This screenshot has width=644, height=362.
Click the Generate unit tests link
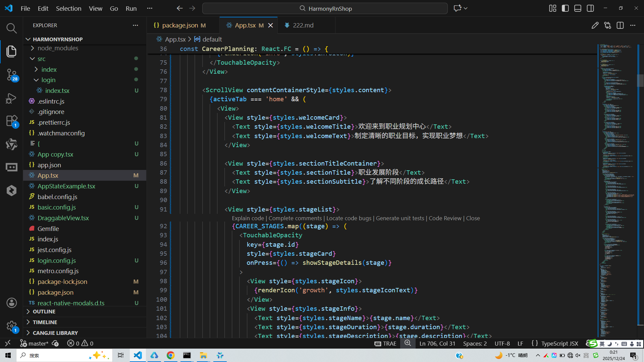coord(400,218)
